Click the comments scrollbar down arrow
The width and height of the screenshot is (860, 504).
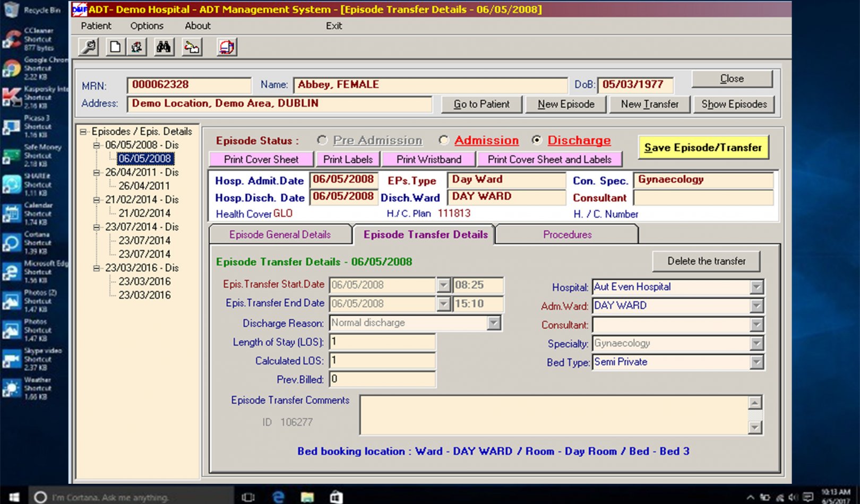[x=755, y=427]
